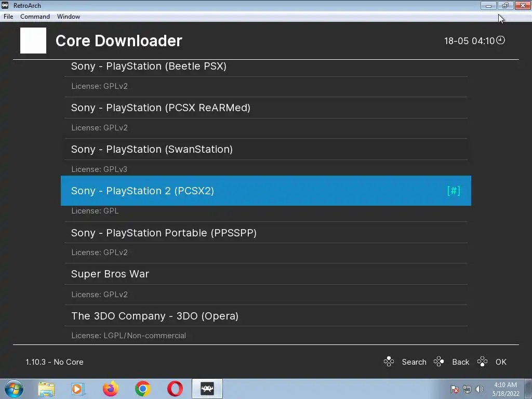This screenshot has height=399, width=532.
Task: Open File Explorer from the taskbar
Action: click(x=46, y=389)
